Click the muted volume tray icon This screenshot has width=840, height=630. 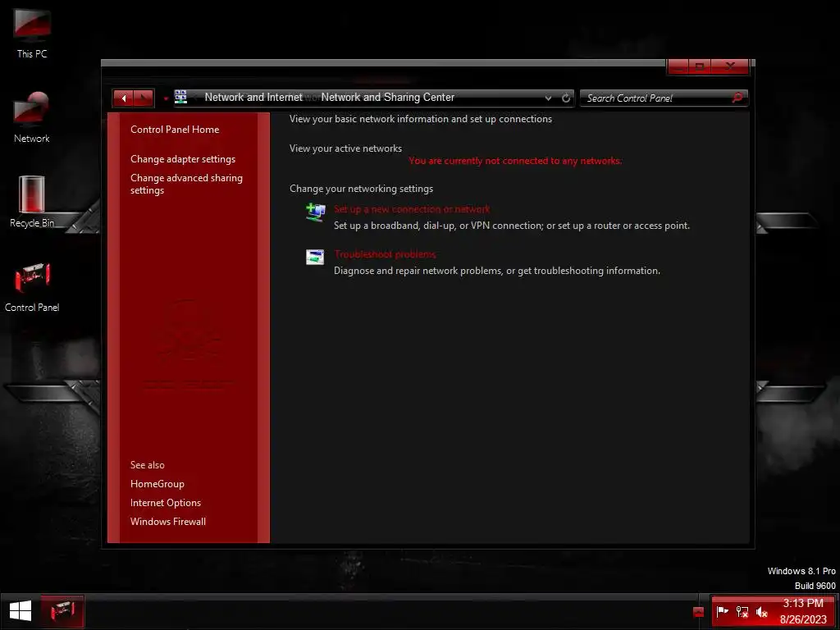tap(762, 611)
